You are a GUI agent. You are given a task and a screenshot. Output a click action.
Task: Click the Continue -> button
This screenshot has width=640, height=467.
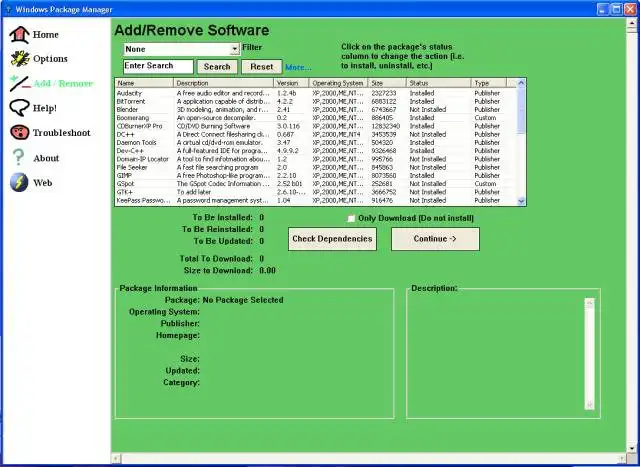coord(435,239)
